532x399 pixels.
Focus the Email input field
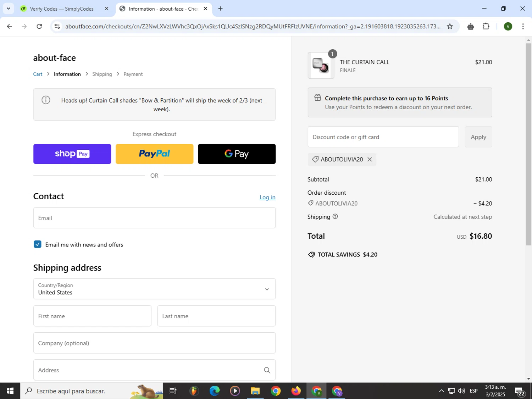pos(154,218)
